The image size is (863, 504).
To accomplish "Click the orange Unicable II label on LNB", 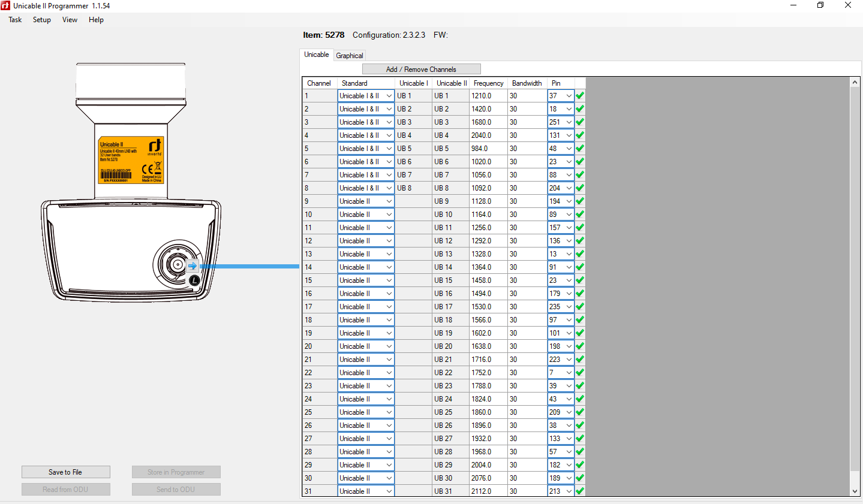I will (x=131, y=160).
